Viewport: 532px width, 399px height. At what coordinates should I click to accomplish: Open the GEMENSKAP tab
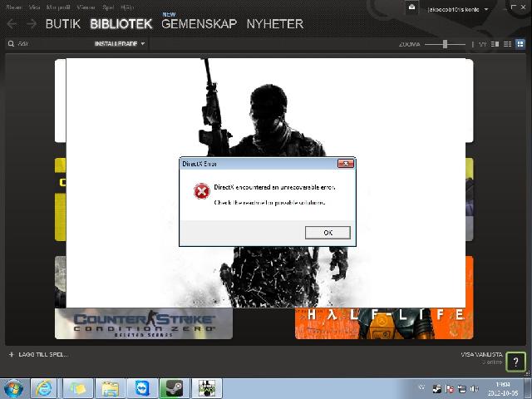(199, 24)
